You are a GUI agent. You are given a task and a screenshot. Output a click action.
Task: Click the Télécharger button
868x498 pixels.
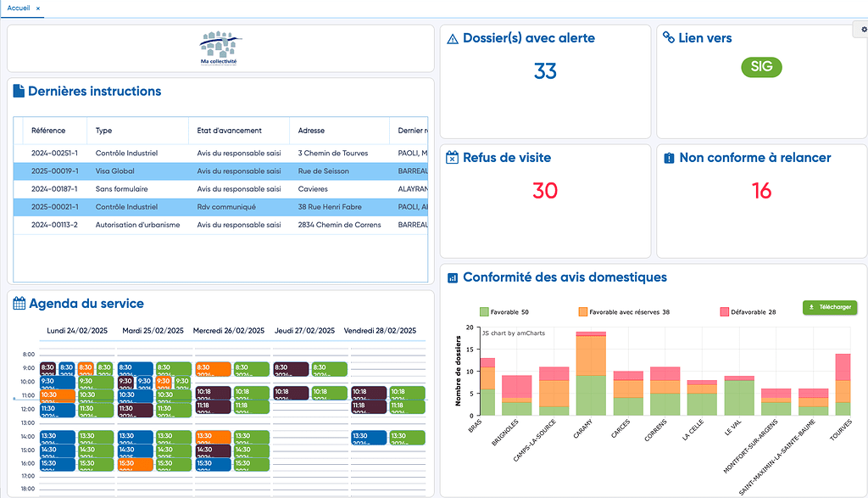tap(829, 307)
